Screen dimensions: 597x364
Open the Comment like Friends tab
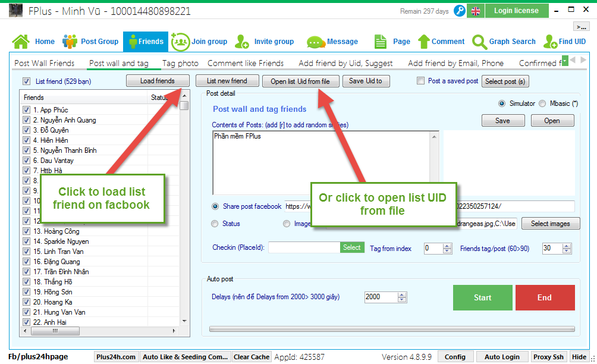(x=246, y=63)
